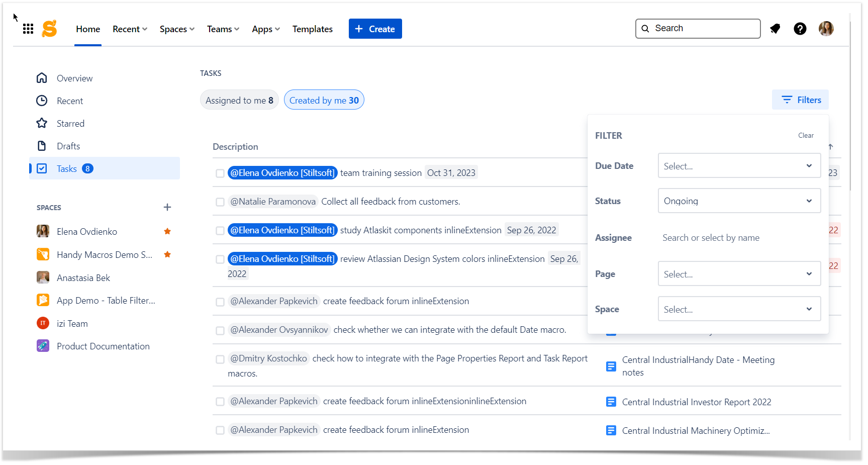The image size is (868, 465).
Task: Open the Spaces menu in top navigation
Action: [x=177, y=29]
